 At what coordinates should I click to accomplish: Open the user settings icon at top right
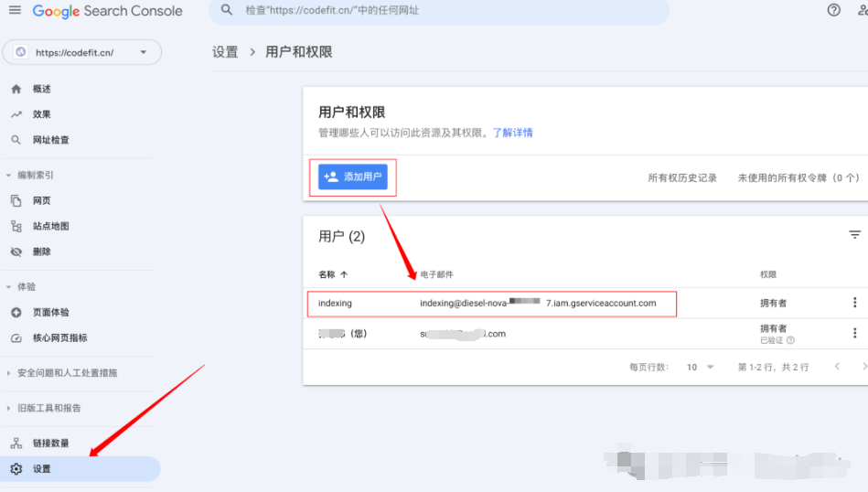861,11
